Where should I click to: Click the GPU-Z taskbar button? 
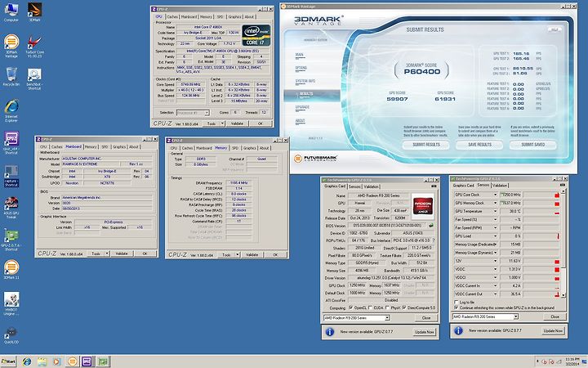pos(102,361)
